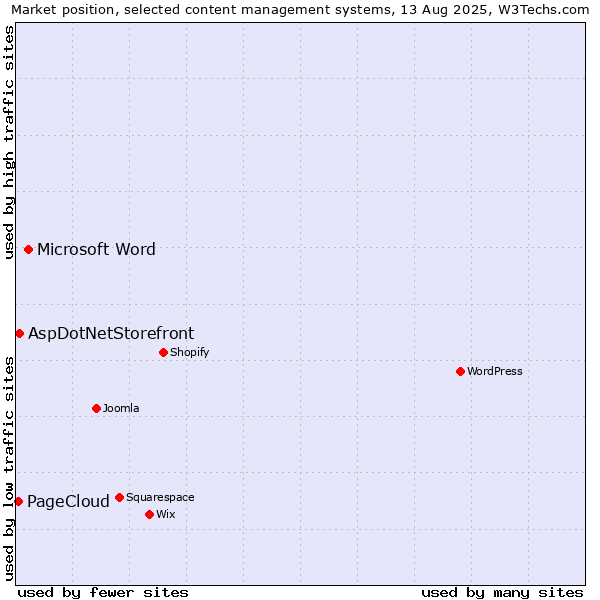Image resolution: width=600 pixels, height=600 pixels.
Task: Click the 'Joomla' label
Action: [x=121, y=408]
